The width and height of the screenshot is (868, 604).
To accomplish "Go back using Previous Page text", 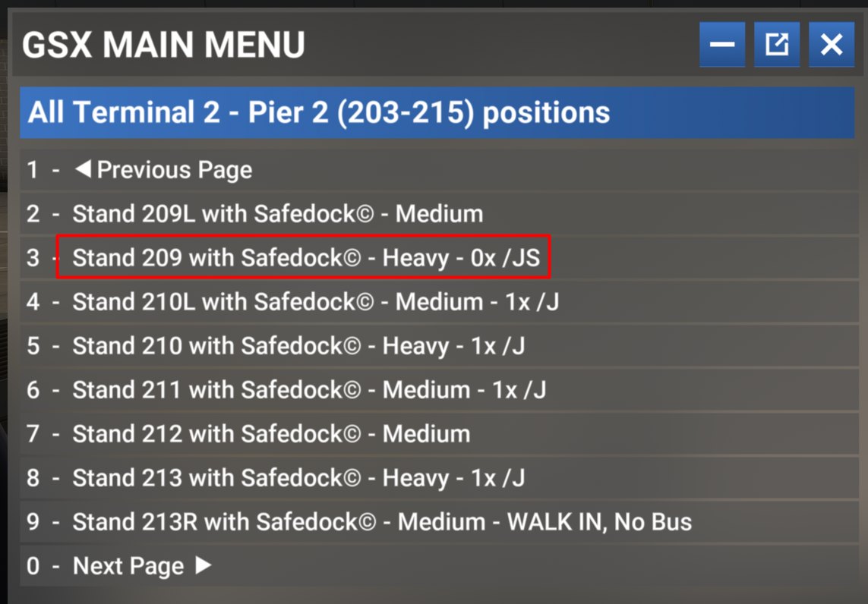I will (x=175, y=169).
